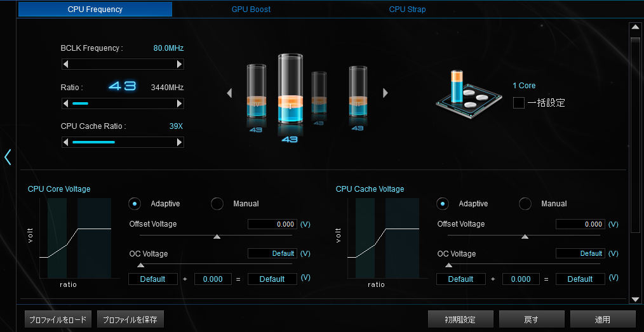Screen dimensions: 644x332
Task: Select the large core I cylinder
Action: coord(290,89)
